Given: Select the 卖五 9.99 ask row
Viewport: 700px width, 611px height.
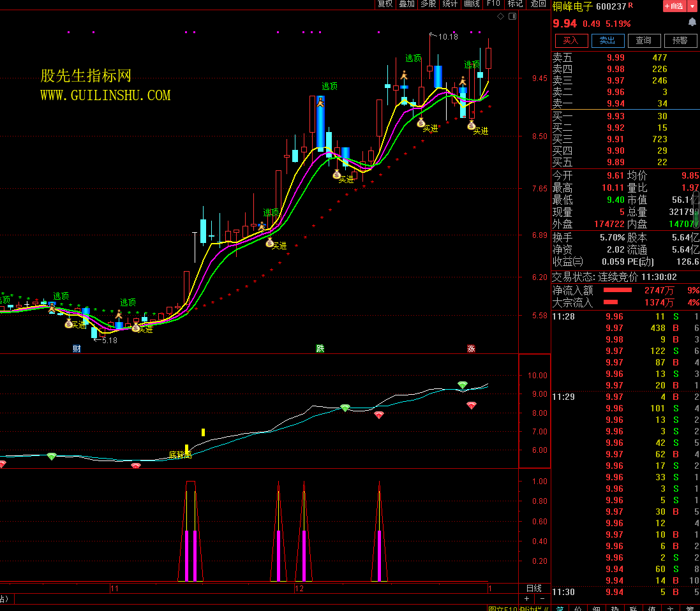Looking at the screenshot, I should (x=625, y=57).
